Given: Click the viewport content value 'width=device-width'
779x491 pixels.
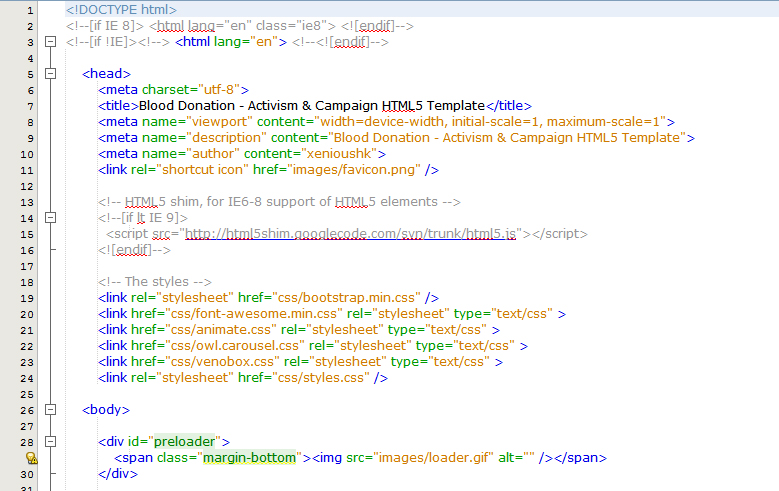Looking at the screenshot, I should [x=382, y=121].
